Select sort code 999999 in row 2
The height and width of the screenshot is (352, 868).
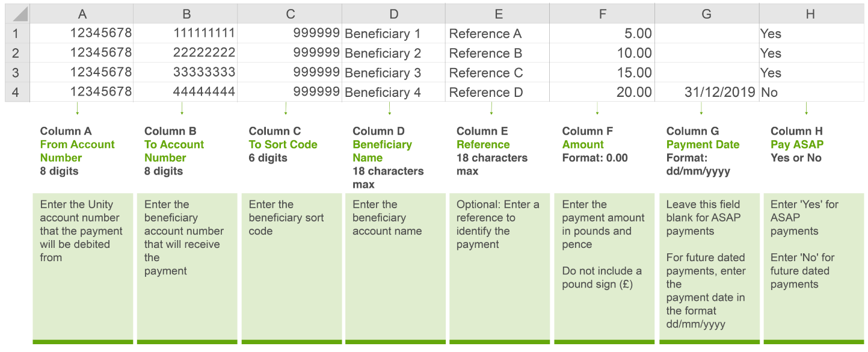289,54
